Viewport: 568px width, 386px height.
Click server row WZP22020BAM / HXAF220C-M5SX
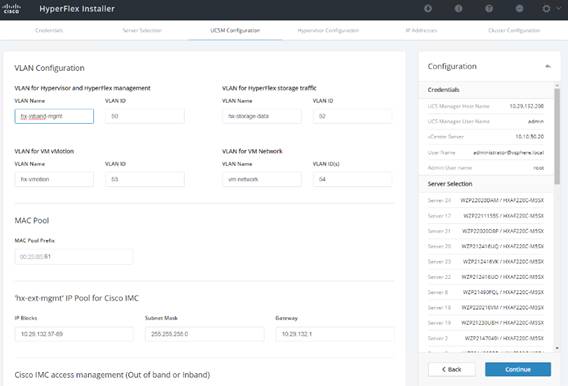tap(486, 200)
